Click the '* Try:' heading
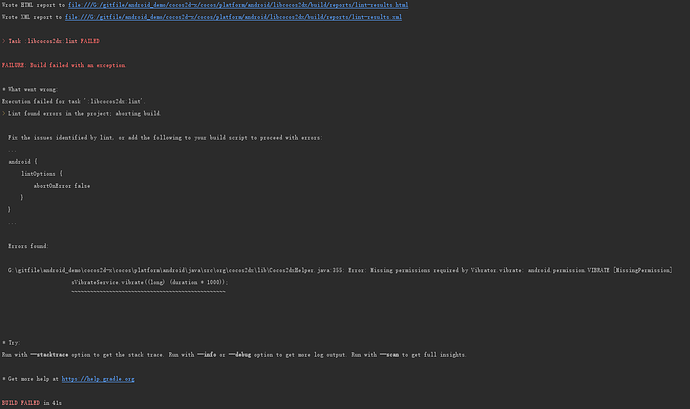690x409 pixels. (12, 343)
